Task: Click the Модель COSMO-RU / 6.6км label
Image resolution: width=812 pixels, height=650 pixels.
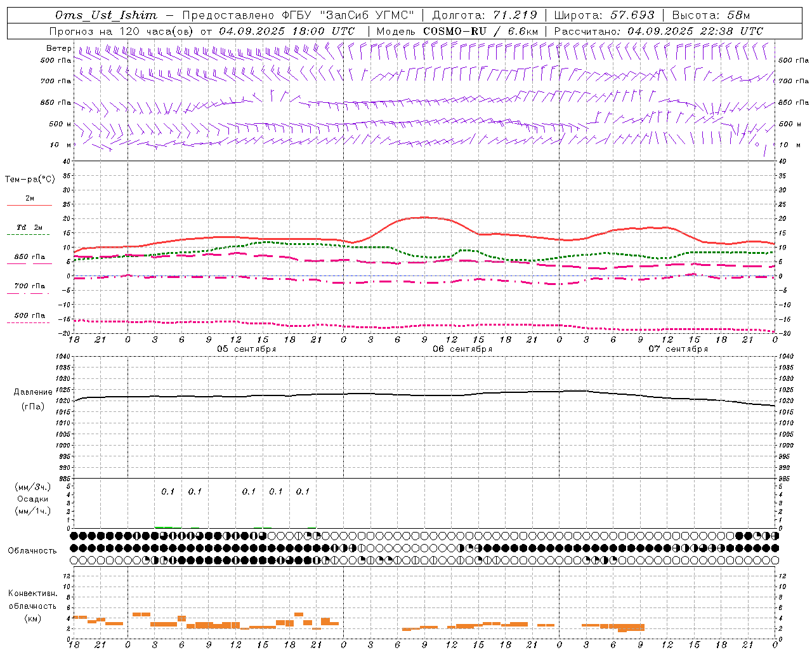Action: coord(457,31)
